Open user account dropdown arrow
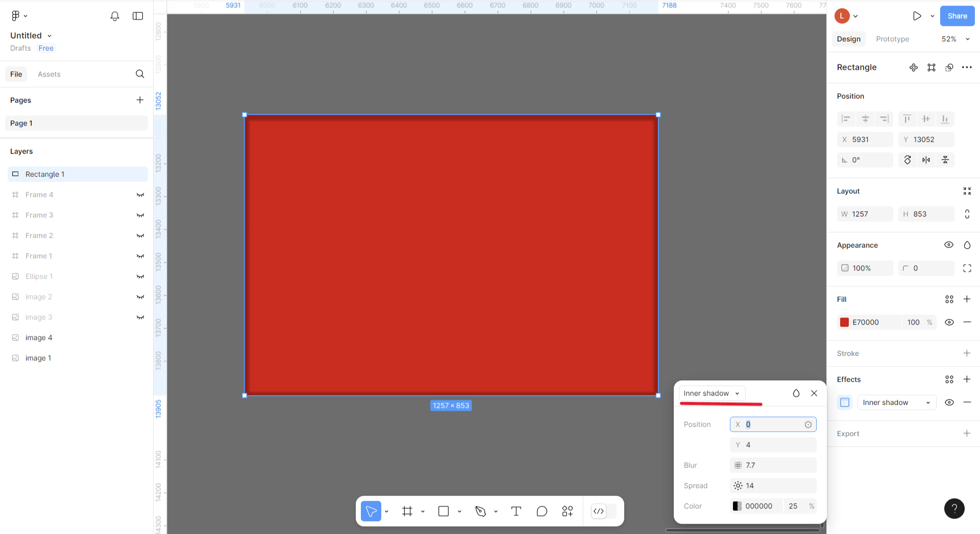The height and width of the screenshot is (534, 980). [855, 16]
